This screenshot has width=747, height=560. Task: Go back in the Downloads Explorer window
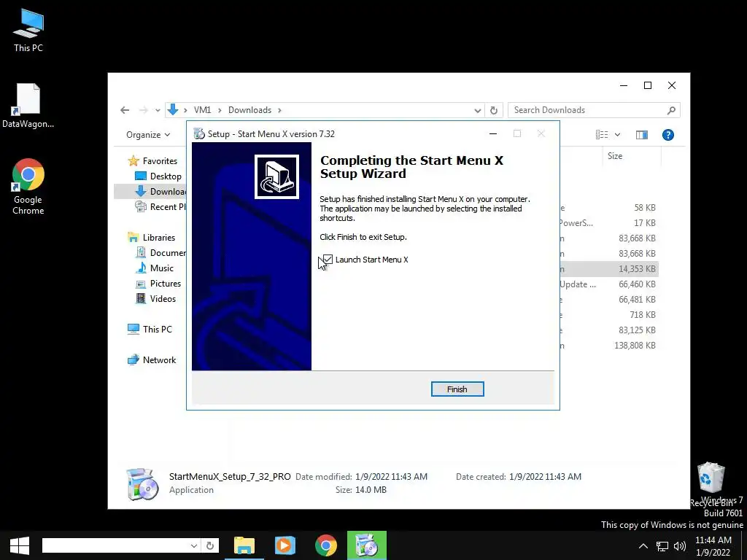click(125, 110)
